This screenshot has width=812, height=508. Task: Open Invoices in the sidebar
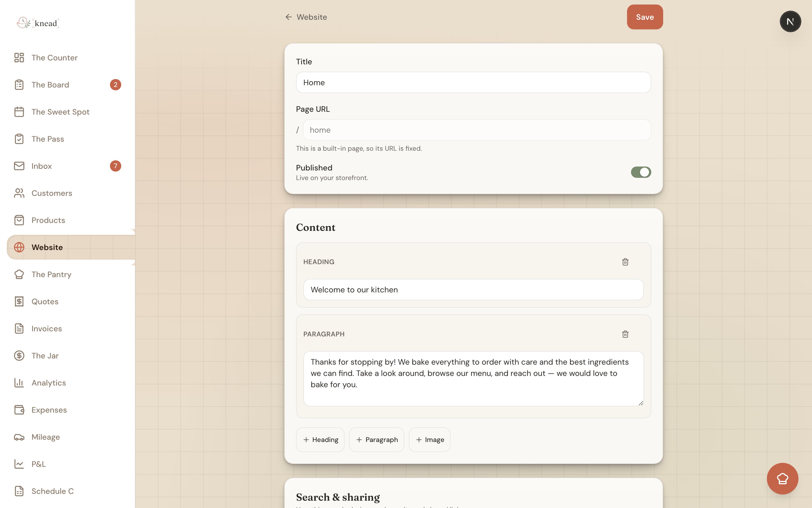pos(67,329)
